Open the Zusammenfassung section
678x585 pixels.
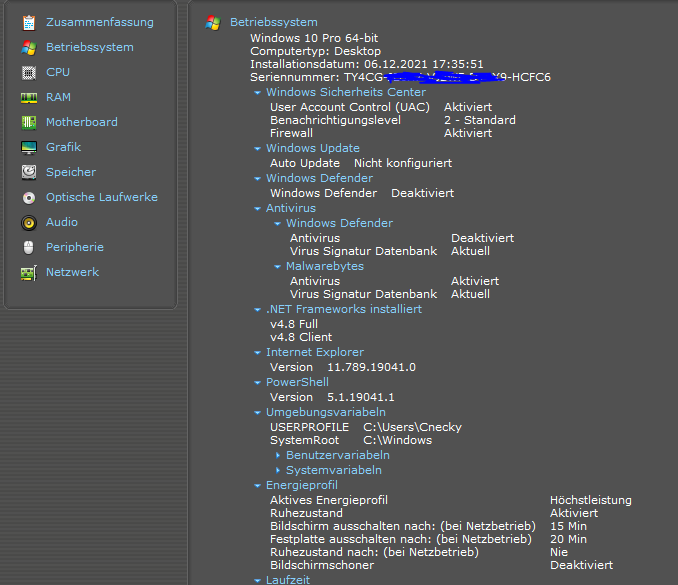[x=100, y=22]
